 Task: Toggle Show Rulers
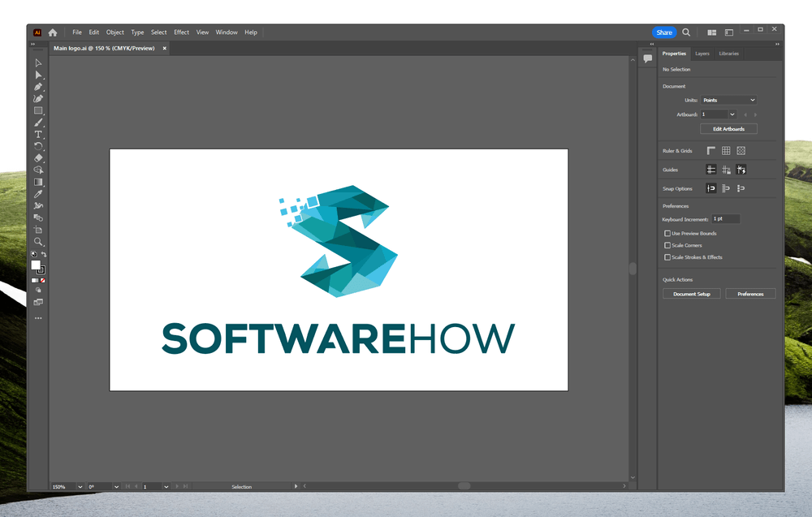[x=711, y=151]
